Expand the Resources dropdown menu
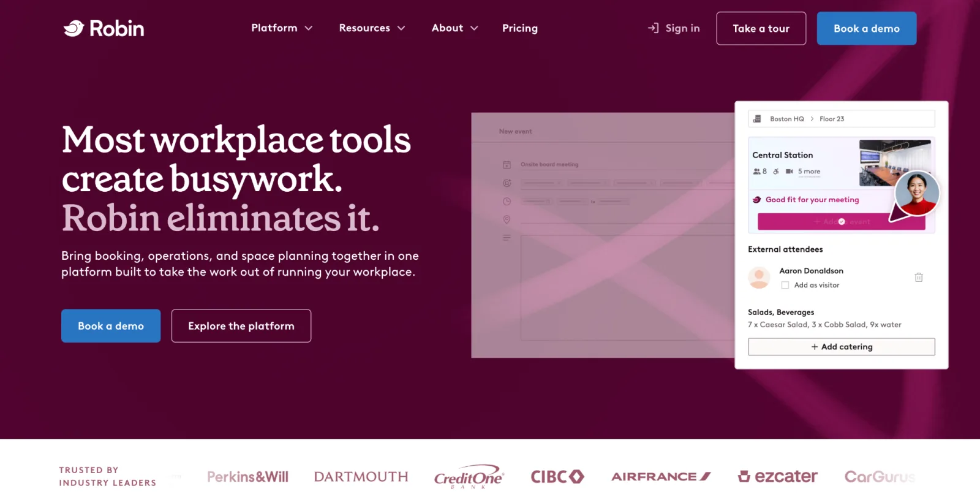 [372, 28]
